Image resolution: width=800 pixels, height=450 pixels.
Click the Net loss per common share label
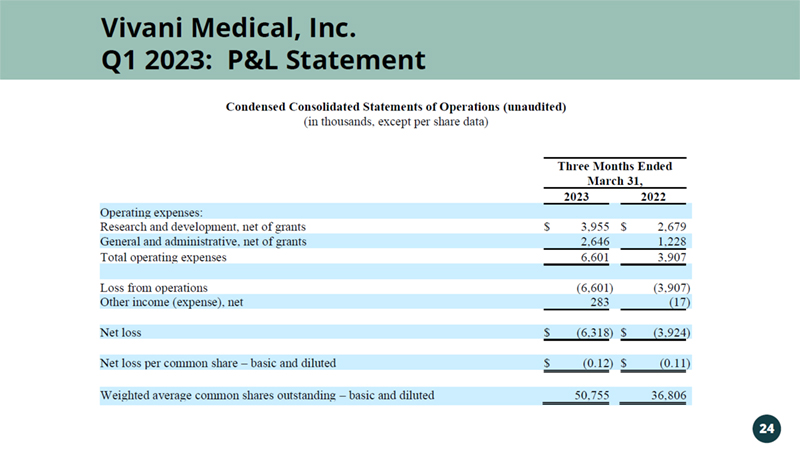coord(218,362)
